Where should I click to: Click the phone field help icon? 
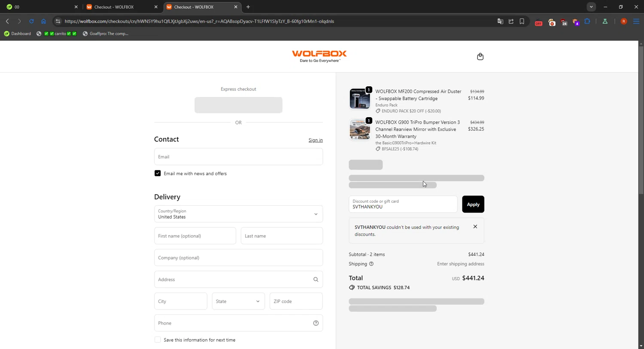[x=316, y=323]
